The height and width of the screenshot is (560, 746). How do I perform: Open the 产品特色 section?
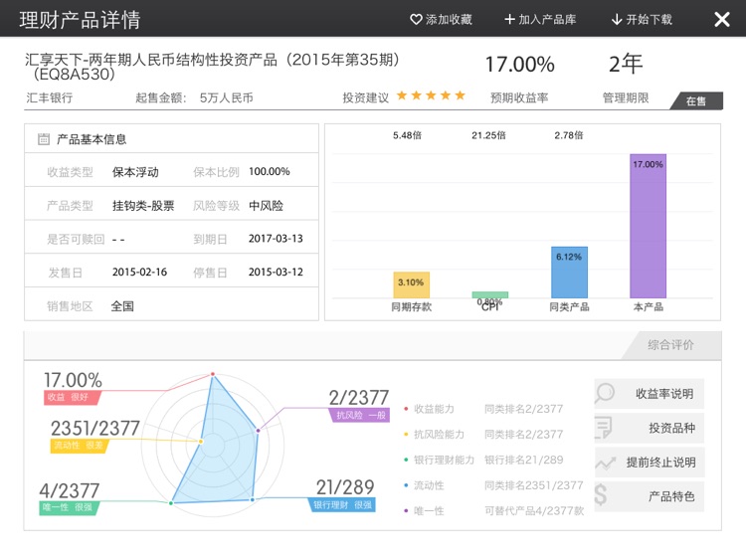(649, 496)
